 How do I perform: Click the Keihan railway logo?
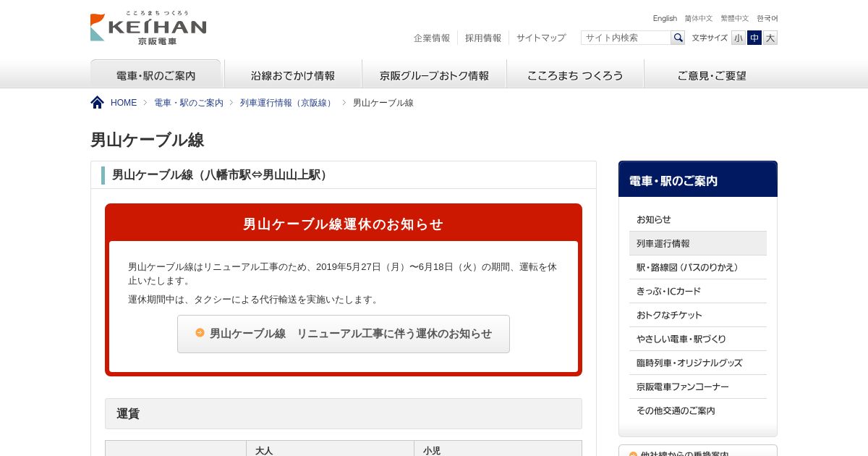coord(148,28)
